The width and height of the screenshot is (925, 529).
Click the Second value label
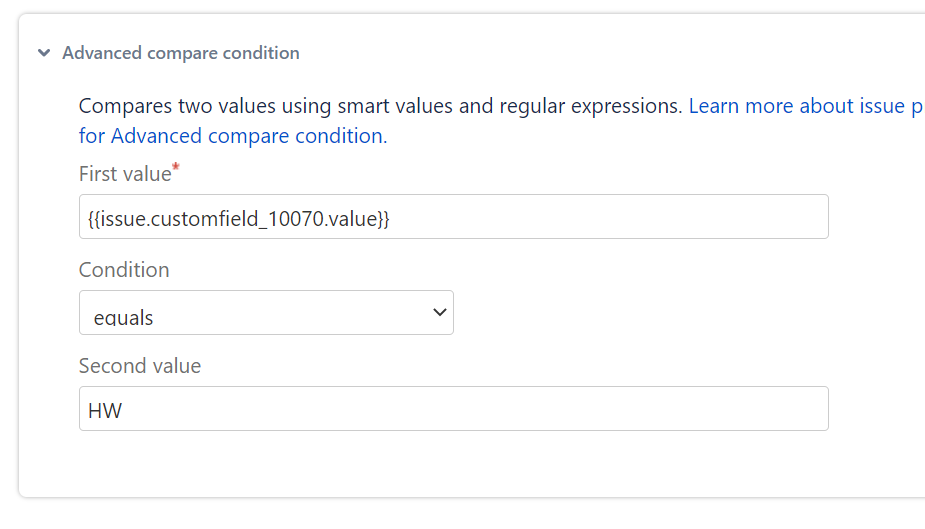[x=140, y=366]
